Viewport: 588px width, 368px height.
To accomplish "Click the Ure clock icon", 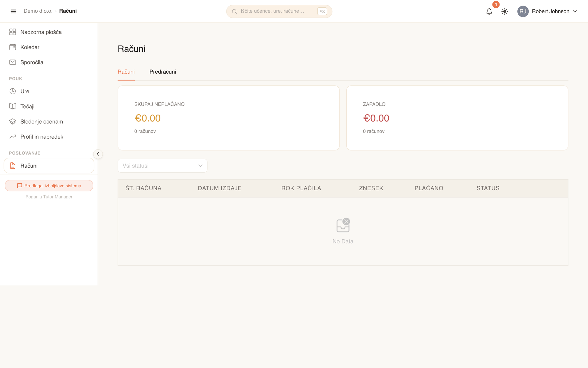I will pos(13,91).
